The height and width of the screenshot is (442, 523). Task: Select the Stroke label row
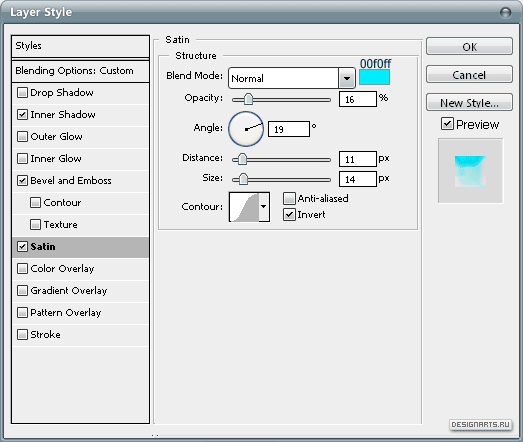(x=45, y=335)
